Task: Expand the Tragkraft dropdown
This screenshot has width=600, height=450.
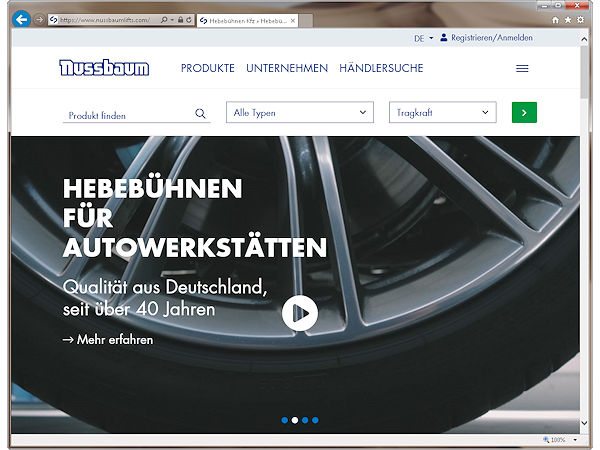Action: pyautogui.click(x=443, y=112)
